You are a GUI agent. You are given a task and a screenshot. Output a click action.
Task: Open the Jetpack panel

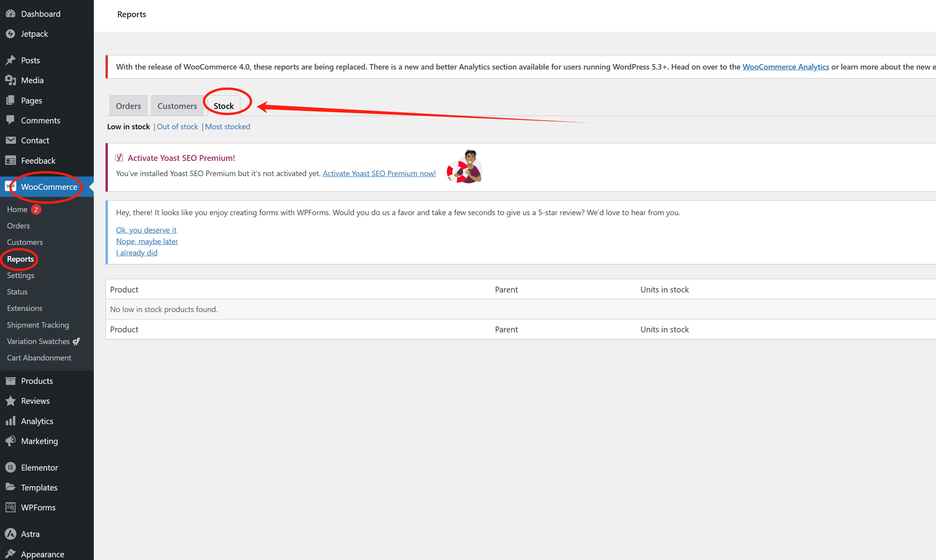tap(34, 34)
